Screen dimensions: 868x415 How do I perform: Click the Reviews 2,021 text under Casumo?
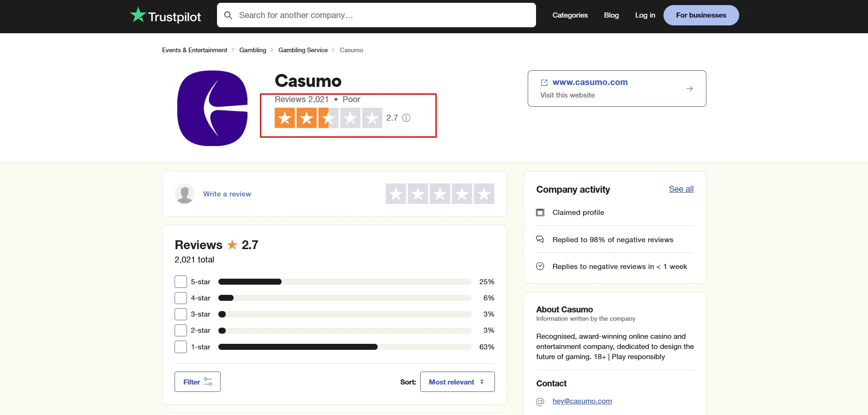(x=301, y=99)
